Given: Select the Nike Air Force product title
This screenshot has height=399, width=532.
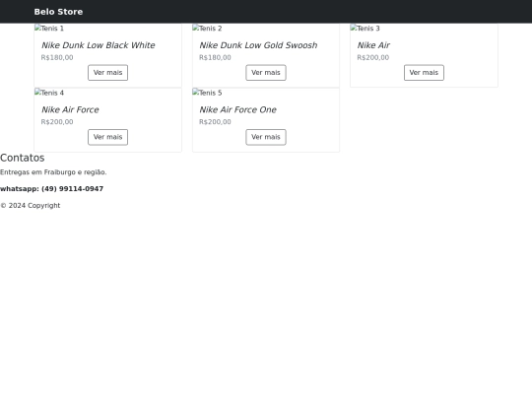Looking at the screenshot, I should click(x=70, y=109).
